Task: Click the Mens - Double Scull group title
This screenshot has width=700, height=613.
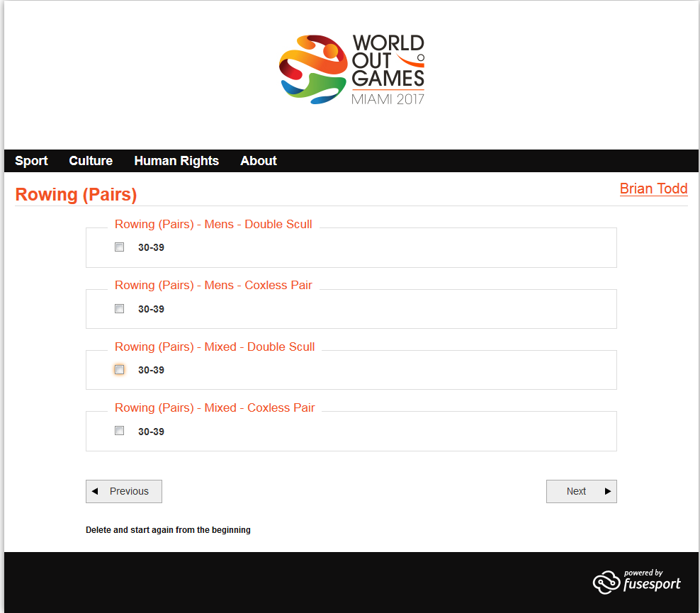Action: pos(213,224)
